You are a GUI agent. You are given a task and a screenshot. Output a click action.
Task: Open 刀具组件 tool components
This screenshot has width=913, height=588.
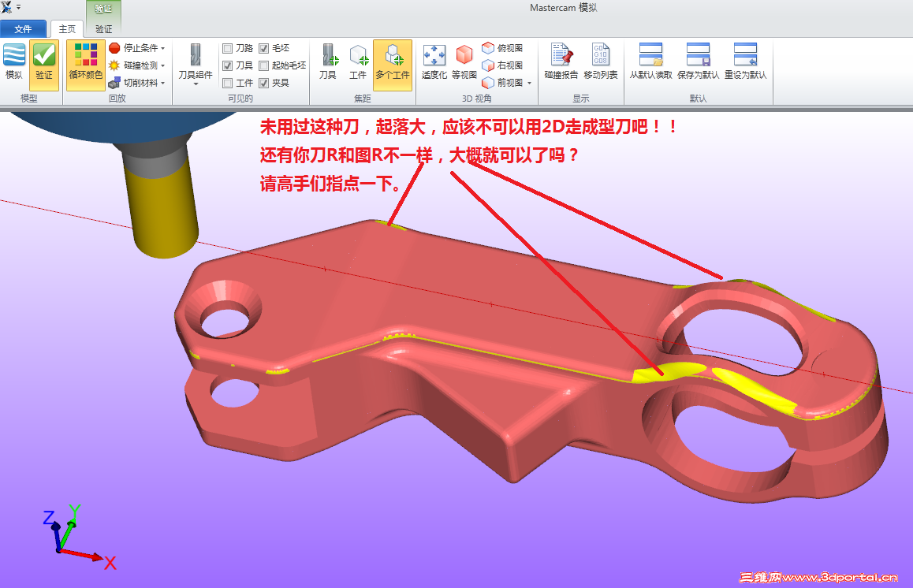click(196, 64)
